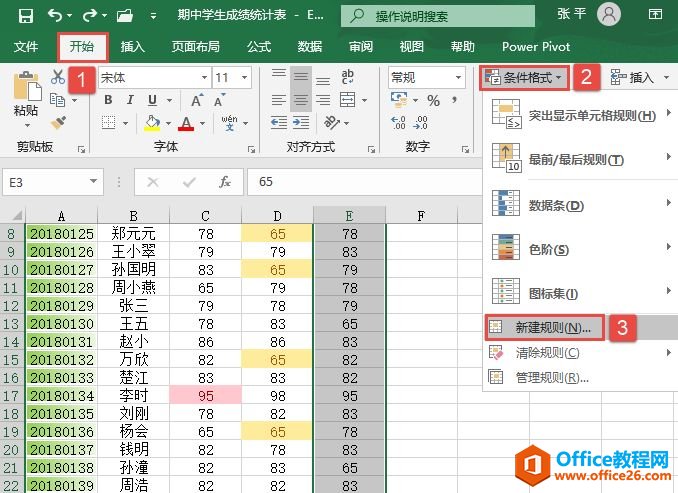Increase decimal places

[x=398, y=123]
